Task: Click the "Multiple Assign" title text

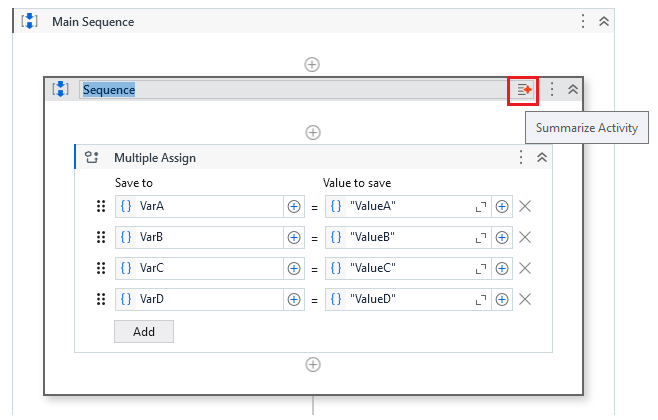Action: pos(155,158)
